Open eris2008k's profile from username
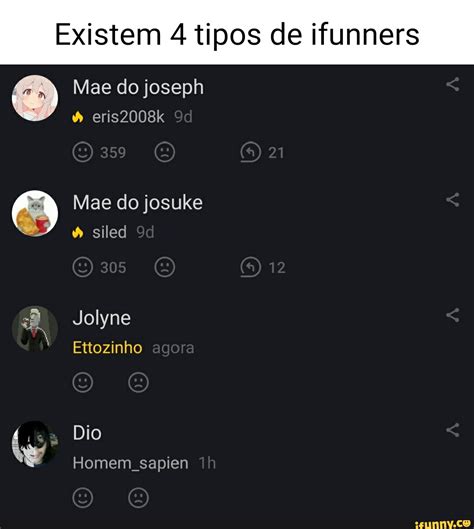The image size is (474, 529). coord(128,117)
